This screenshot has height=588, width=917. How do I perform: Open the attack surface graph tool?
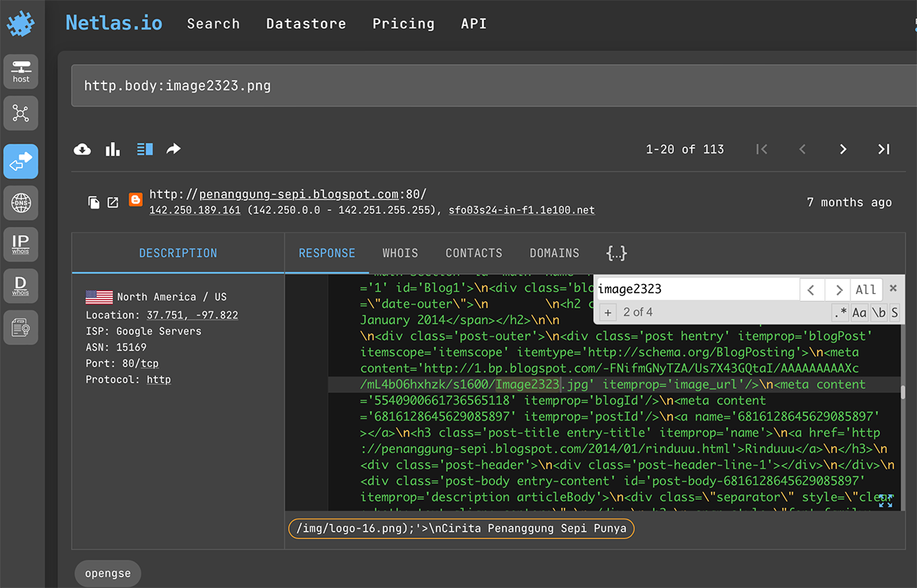(21, 115)
